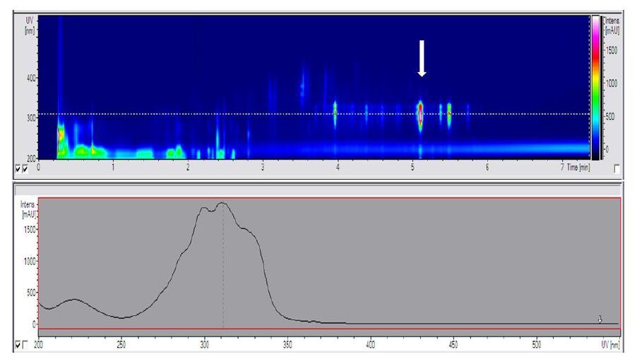Select the heatmap peak at 4 min
Viewport: 637px width, 364px height.
click(335, 111)
